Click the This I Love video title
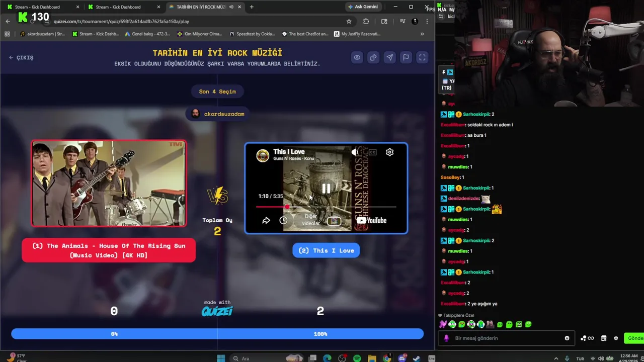This screenshot has width=644, height=362. (x=289, y=151)
